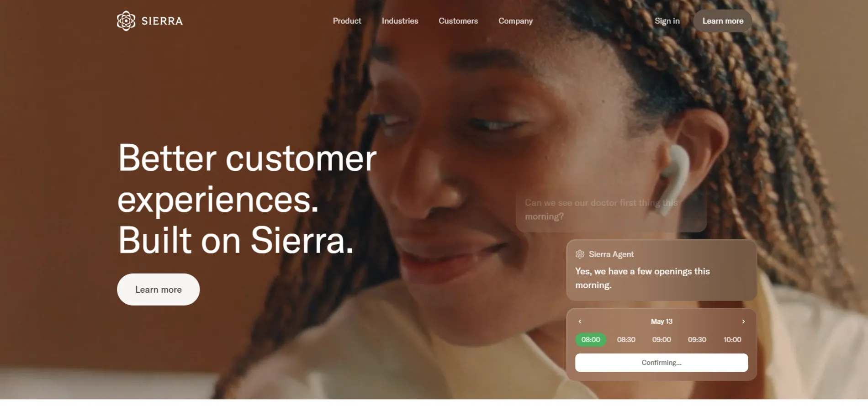Select the 08:30 time slot
The image size is (868, 411).
click(x=626, y=340)
